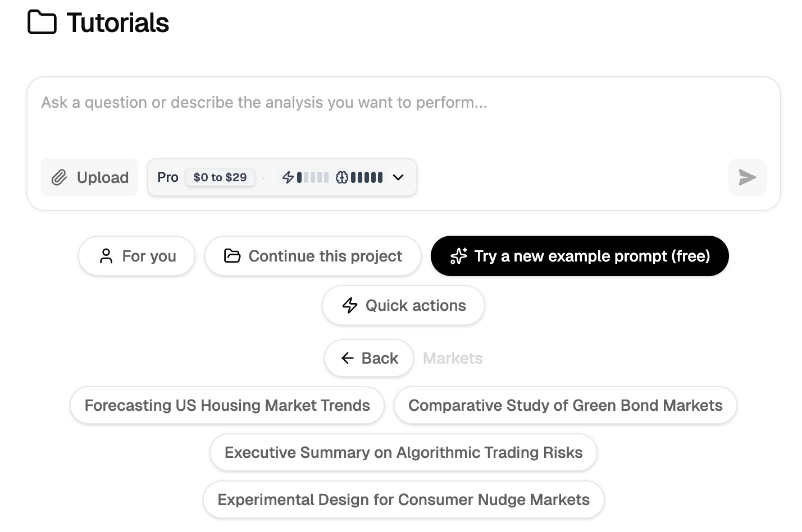Click the open folder icon on Continue project
Image resolution: width=802 pixels, height=532 pixels.
click(232, 256)
